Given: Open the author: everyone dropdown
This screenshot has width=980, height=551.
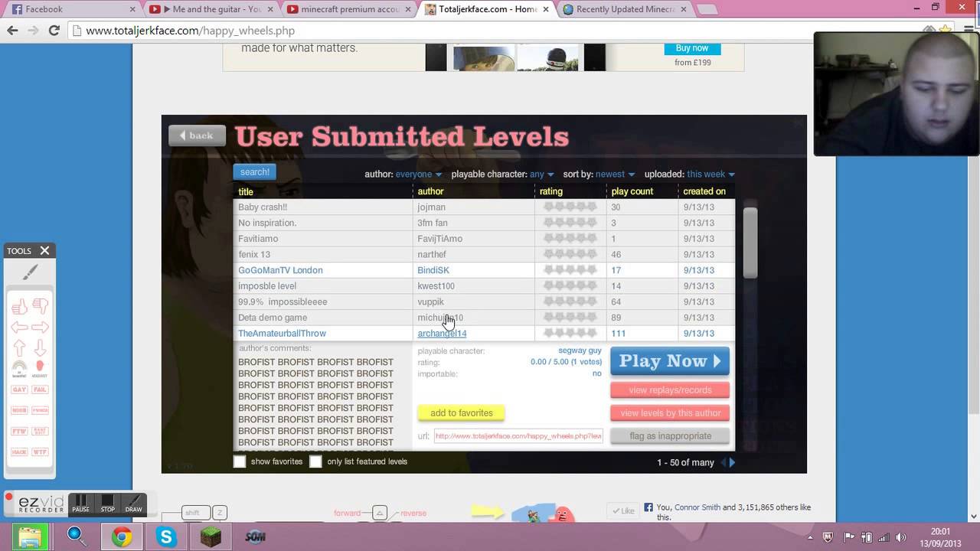Looking at the screenshot, I should (x=419, y=174).
